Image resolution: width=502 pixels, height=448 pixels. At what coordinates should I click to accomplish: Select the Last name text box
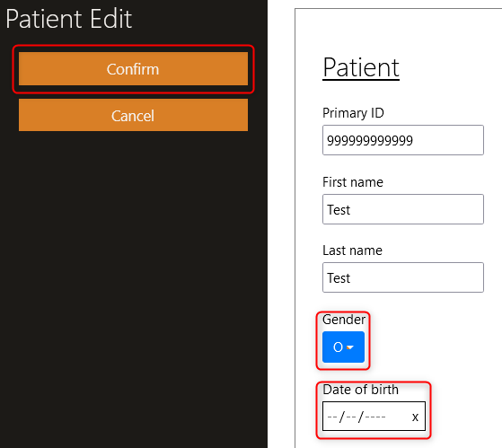coord(403,277)
